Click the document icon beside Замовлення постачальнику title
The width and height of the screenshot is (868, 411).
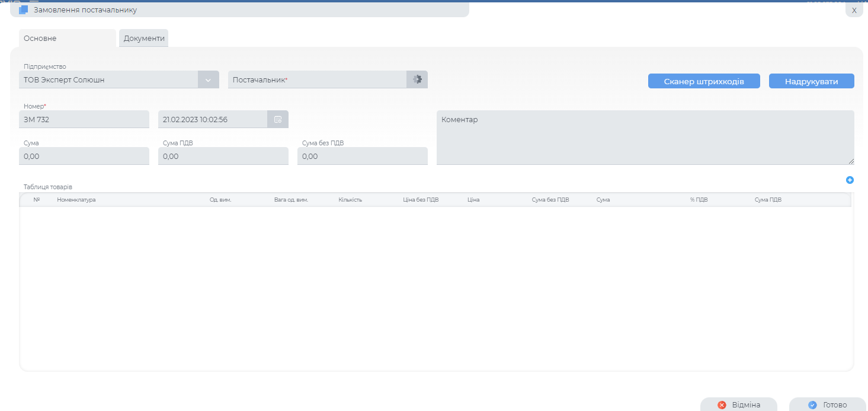pos(24,10)
